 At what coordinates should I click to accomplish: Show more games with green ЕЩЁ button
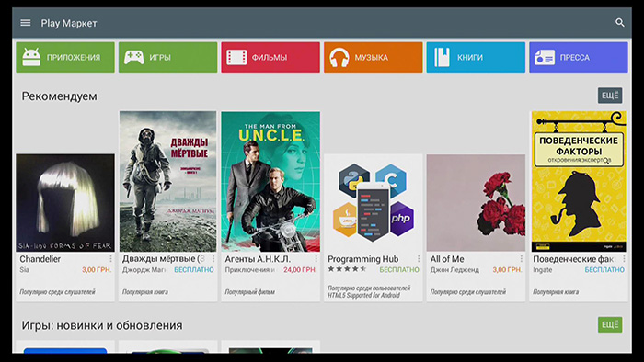click(x=610, y=324)
